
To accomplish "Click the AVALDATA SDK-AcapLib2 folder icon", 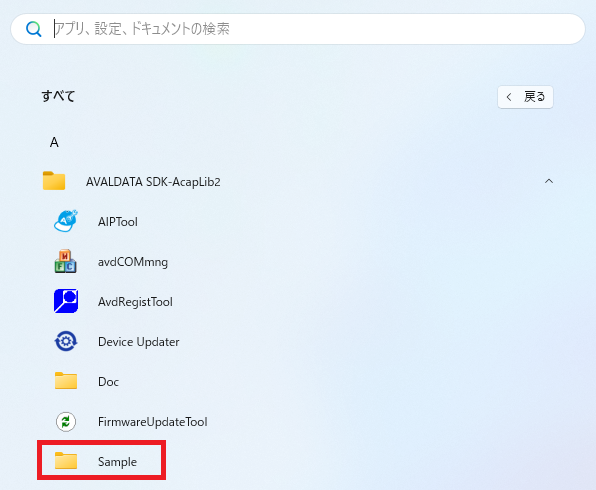I will (54, 181).
